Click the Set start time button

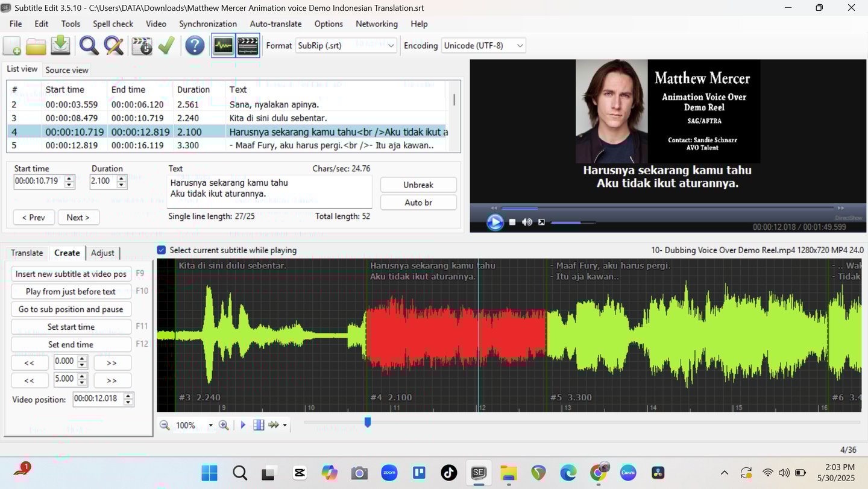tap(71, 327)
